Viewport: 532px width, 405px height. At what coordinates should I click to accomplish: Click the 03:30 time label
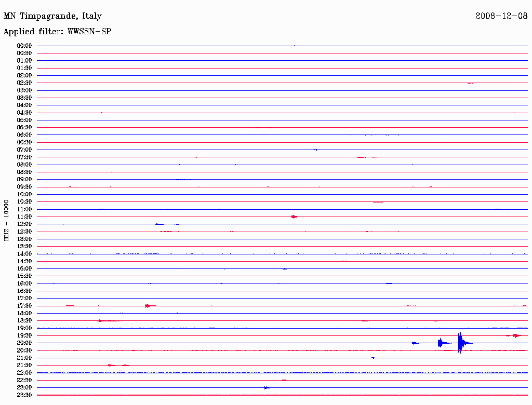[x=24, y=98]
